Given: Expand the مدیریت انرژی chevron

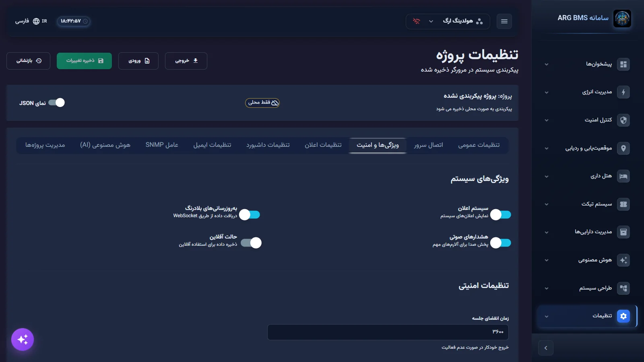Looking at the screenshot, I should tap(546, 93).
